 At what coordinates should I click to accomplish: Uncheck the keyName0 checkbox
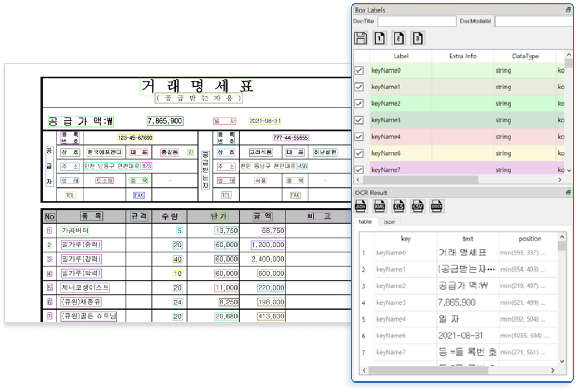359,70
